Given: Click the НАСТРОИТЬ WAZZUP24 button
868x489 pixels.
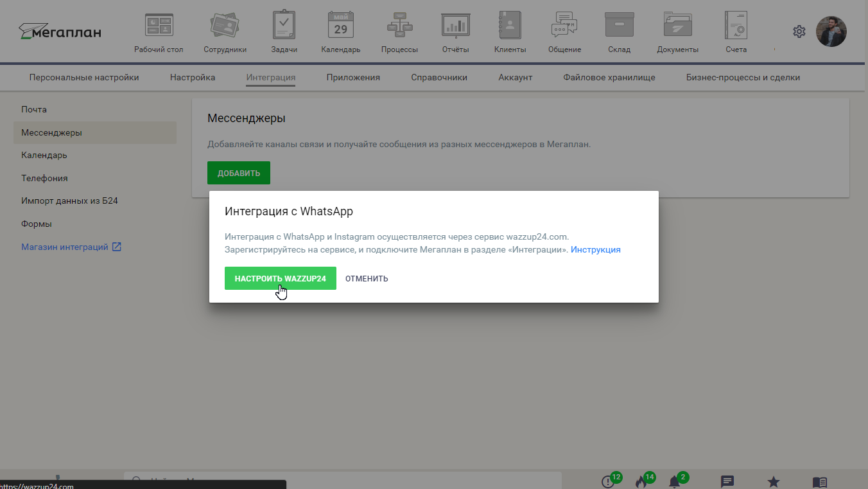Looking at the screenshot, I should (x=281, y=278).
